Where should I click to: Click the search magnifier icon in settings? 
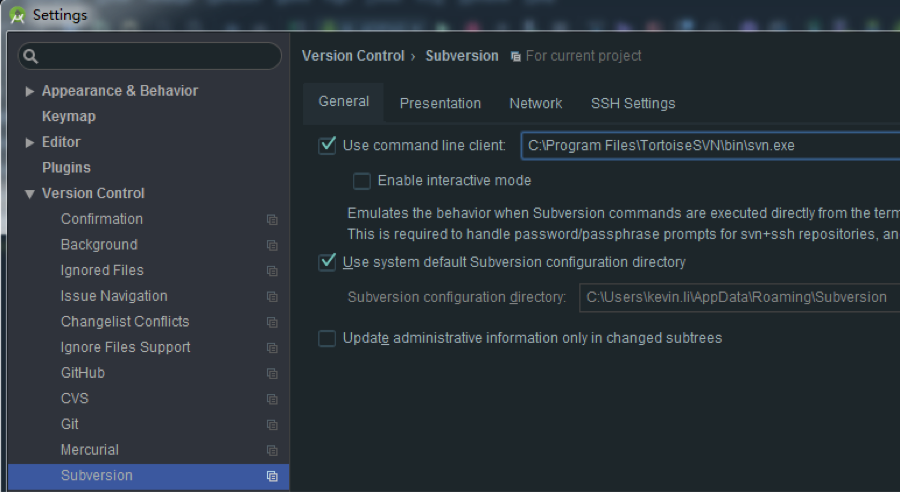point(30,56)
